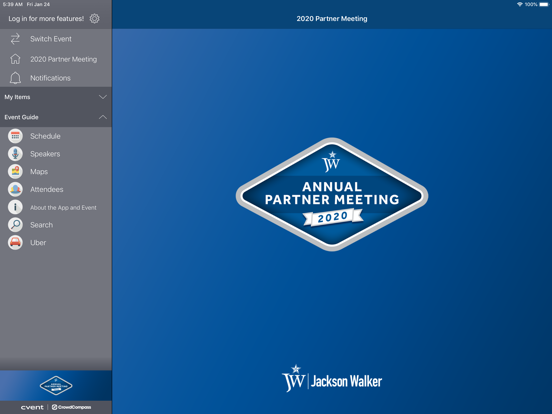Click the Schedule calendar icon
The image size is (552, 414).
(x=15, y=136)
